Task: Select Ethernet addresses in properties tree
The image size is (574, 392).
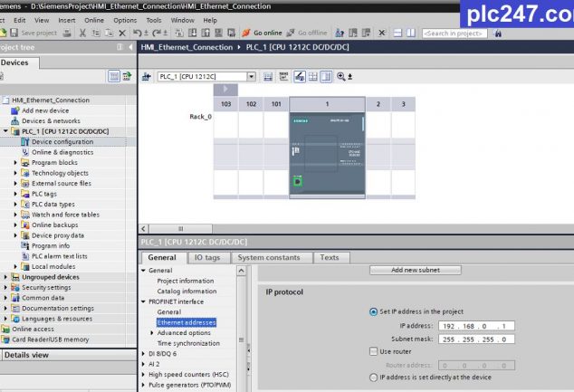Action: 187,322
